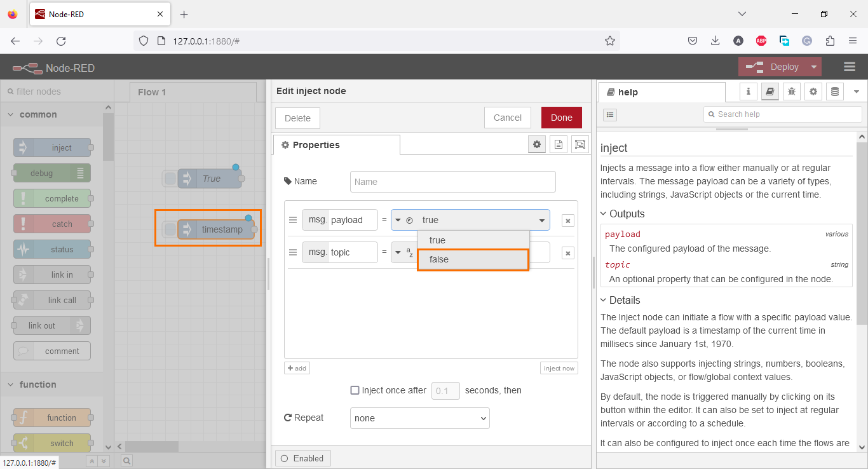Toggle the help topics list icon
Image resolution: width=868 pixels, height=469 pixels.
[609, 115]
